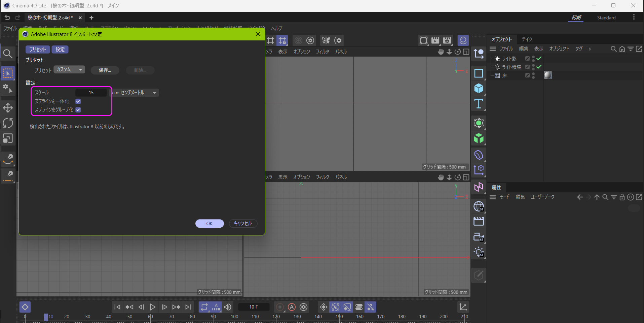
Task: Open the search magnifier in left toolbar
Action: click(8, 54)
